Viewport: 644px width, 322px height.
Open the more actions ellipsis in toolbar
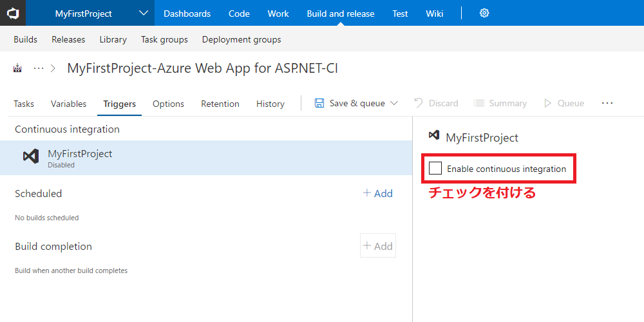tap(607, 103)
